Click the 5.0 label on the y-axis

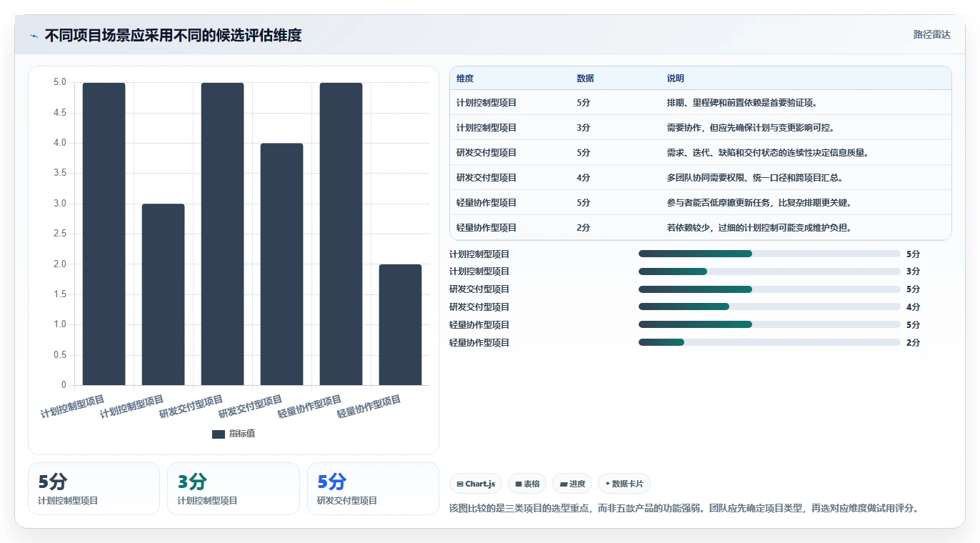pos(60,82)
